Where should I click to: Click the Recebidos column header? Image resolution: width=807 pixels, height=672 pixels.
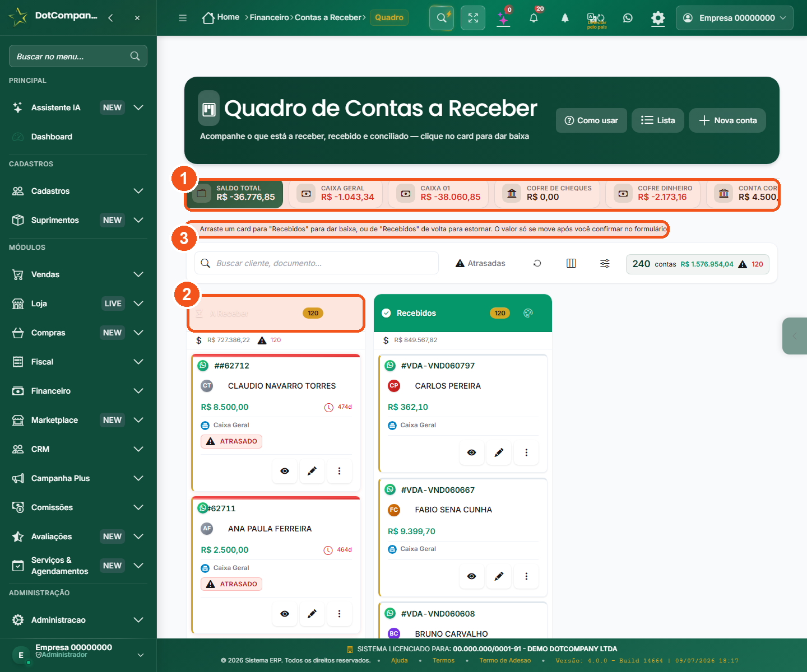463,313
